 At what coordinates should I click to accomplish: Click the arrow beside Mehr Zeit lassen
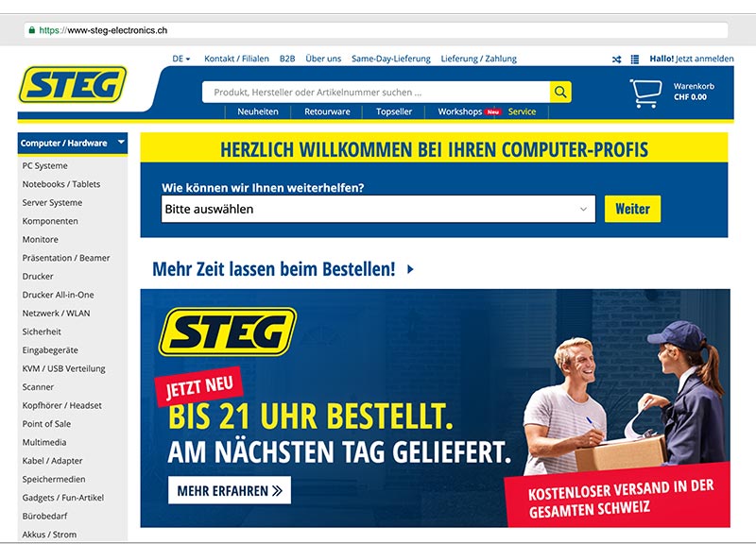coord(410,269)
